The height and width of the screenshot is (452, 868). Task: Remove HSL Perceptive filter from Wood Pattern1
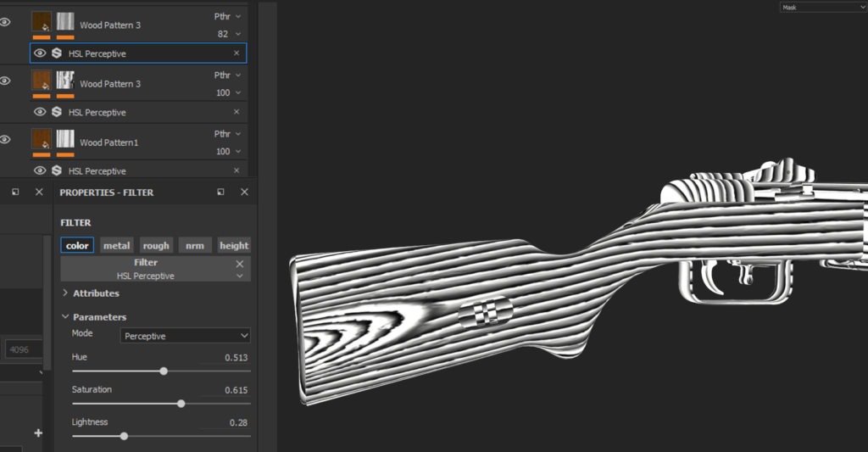pyautogui.click(x=236, y=170)
